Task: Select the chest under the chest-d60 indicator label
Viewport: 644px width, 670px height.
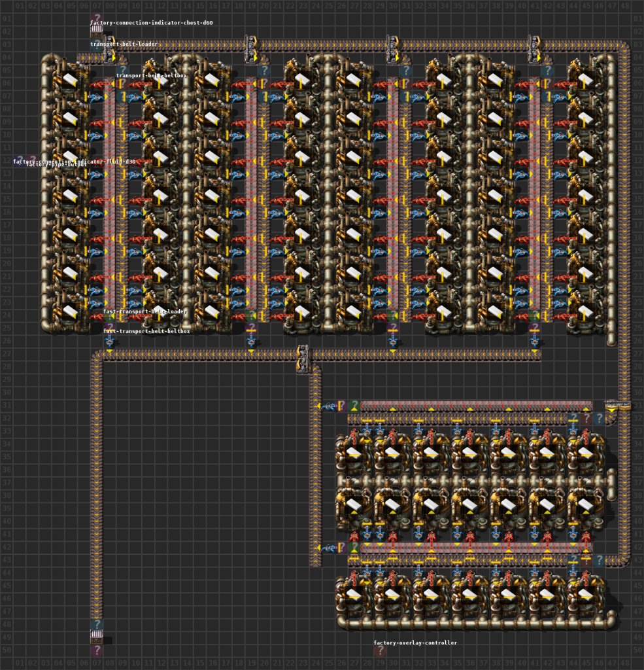Action: [97, 30]
